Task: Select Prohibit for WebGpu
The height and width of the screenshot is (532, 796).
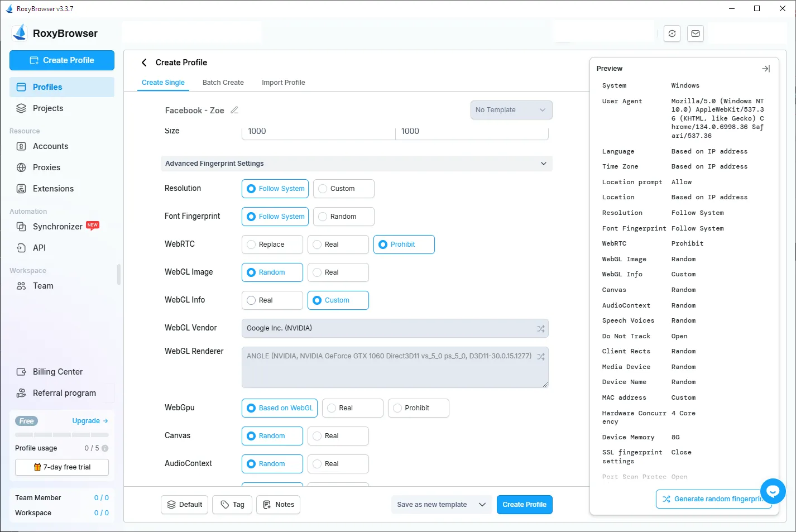Action: coord(419,408)
